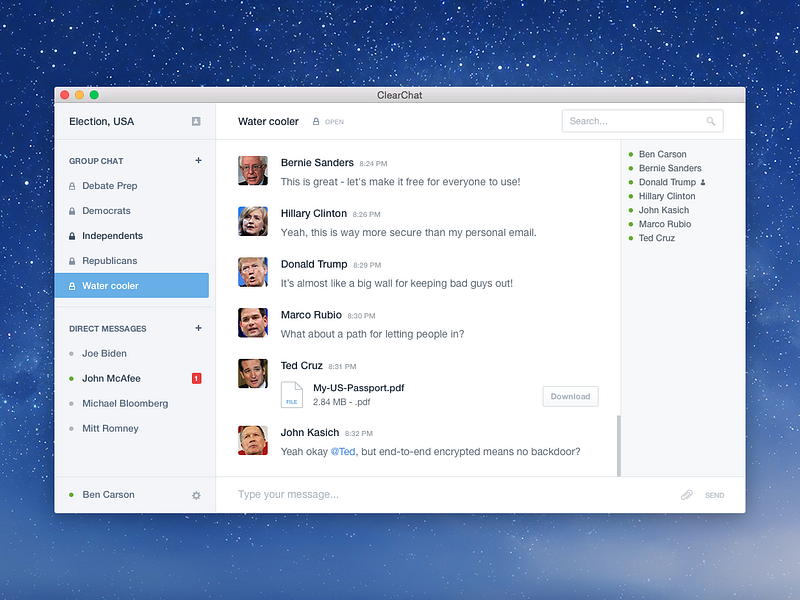800x600 pixels.
Task: Click the magnifier icon in the search box
Action: pyautogui.click(x=710, y=120)
